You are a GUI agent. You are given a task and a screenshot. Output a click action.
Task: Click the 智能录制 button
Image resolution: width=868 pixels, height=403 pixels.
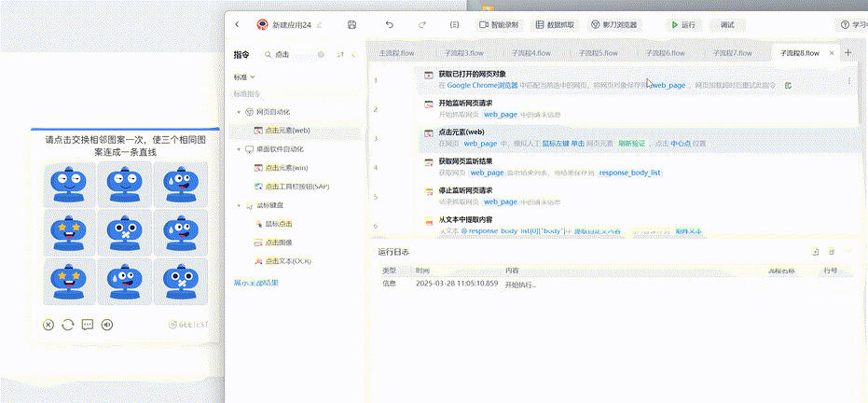coord(499,25)
